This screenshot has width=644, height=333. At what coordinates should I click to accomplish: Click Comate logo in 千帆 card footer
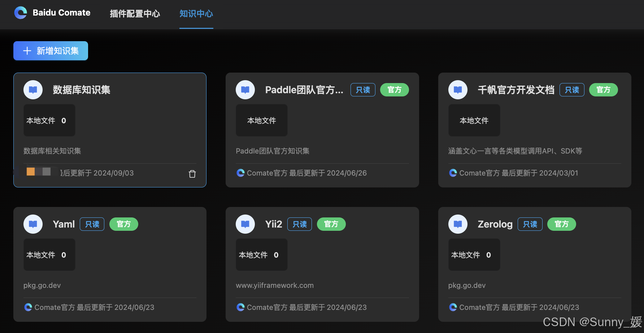click(x=453, y=173)
